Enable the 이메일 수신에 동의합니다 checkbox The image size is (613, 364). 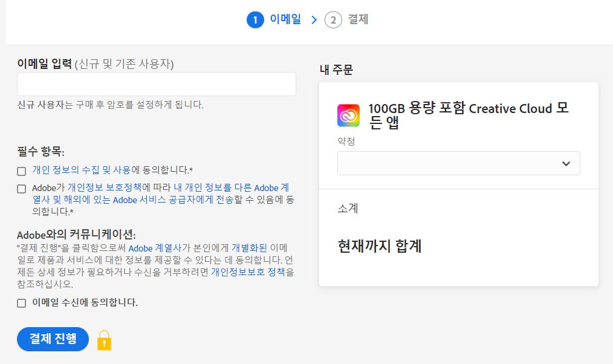pyautogui.click(x=22, y=303)
